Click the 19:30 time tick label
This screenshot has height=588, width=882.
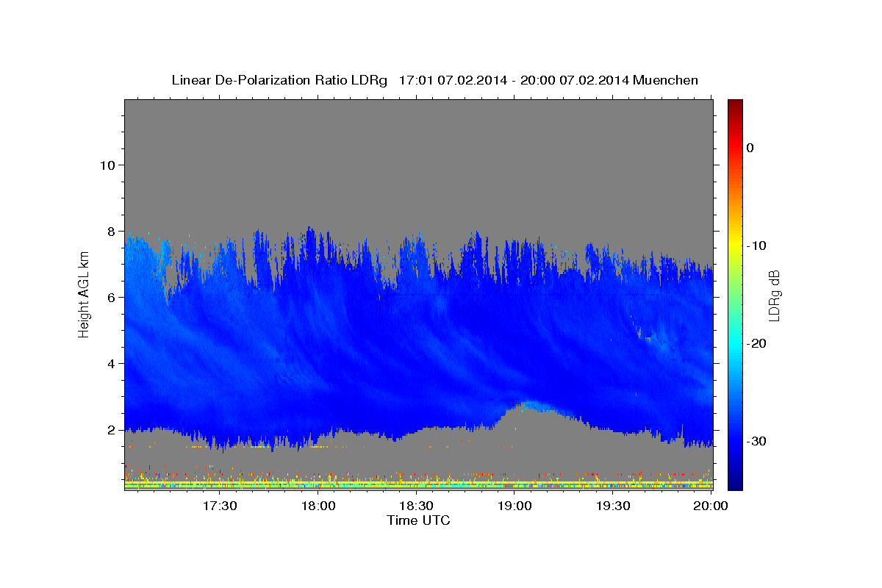point(614,506)
